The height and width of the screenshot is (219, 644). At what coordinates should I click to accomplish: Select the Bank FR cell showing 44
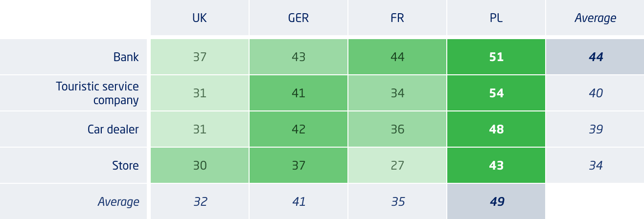point(397,57)
